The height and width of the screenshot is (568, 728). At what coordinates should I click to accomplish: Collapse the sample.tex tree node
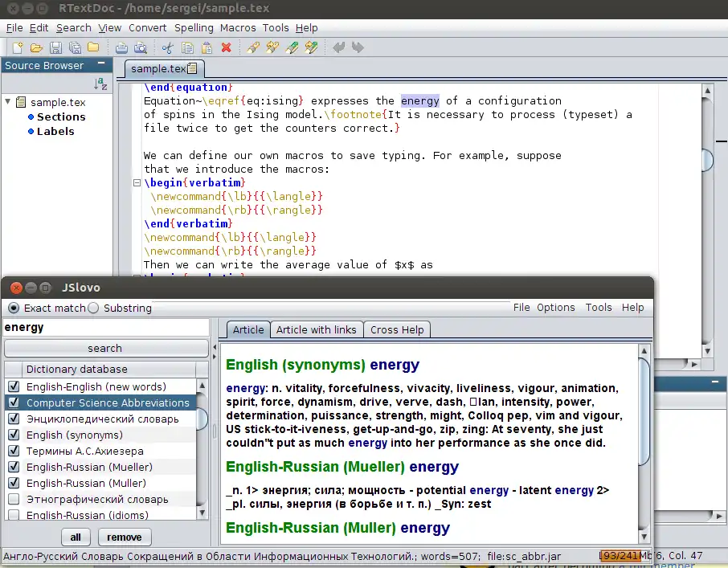point(9,102)
